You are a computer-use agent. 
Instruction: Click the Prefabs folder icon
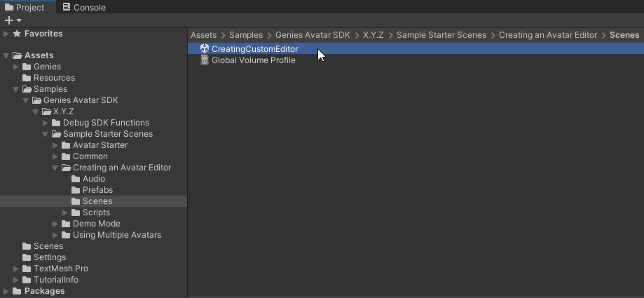tap(76, 190)
